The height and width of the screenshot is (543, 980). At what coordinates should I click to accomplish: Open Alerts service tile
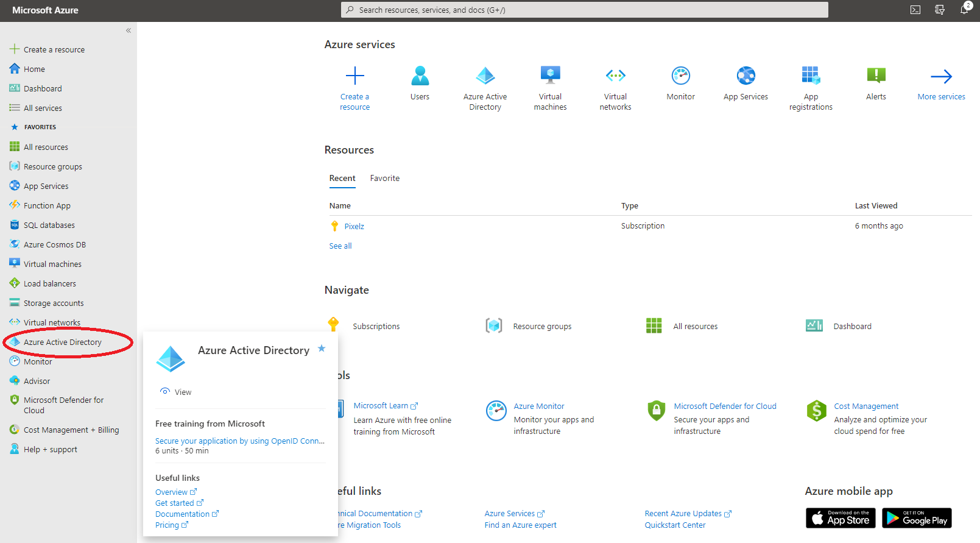click(876, 83)
